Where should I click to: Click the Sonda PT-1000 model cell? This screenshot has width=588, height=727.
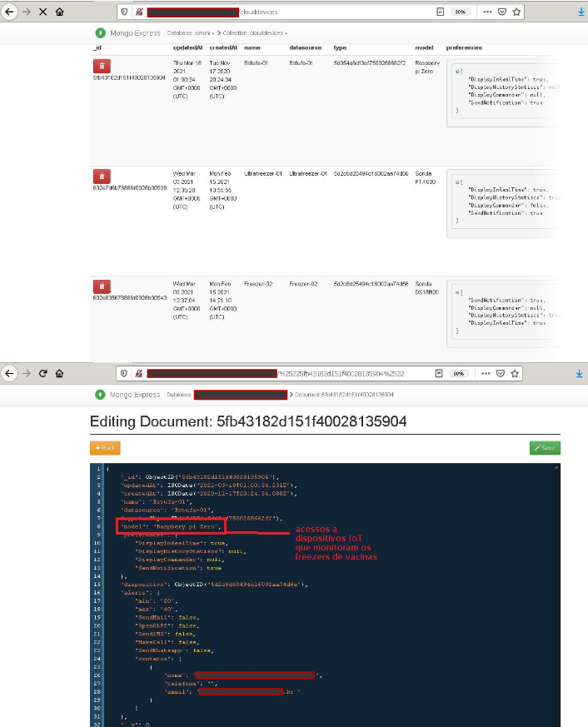point(426,177)
